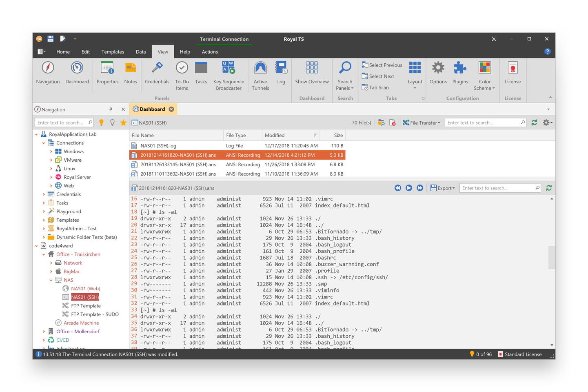Viewport: 588px width, 392px height.
Task: Open the Plugins configuration
Action: point(460,73)
